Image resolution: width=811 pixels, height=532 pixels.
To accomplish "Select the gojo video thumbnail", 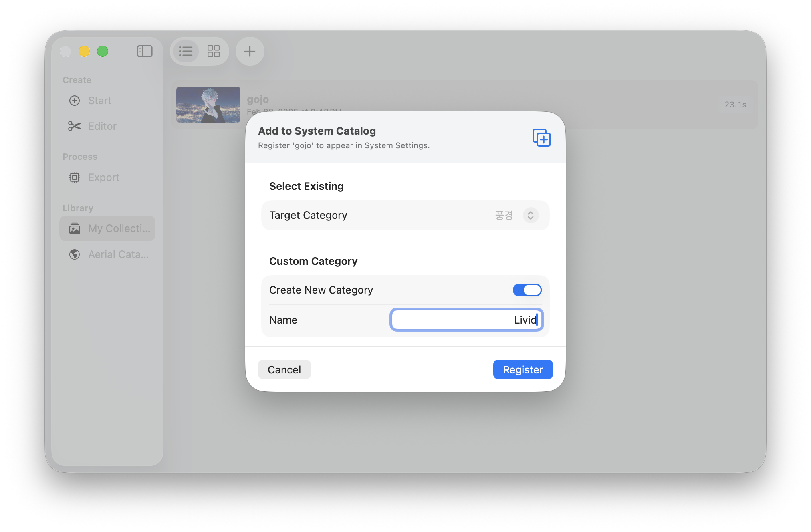I will pos(208,105).
